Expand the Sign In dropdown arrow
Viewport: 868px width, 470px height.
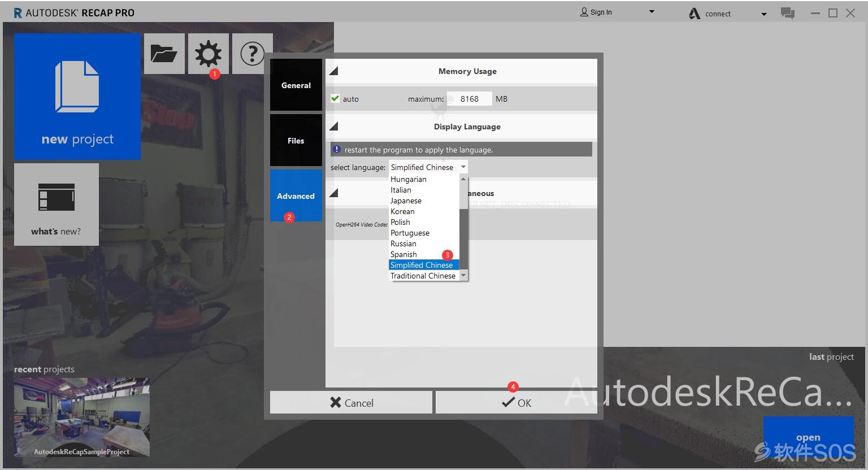[652, 12]
